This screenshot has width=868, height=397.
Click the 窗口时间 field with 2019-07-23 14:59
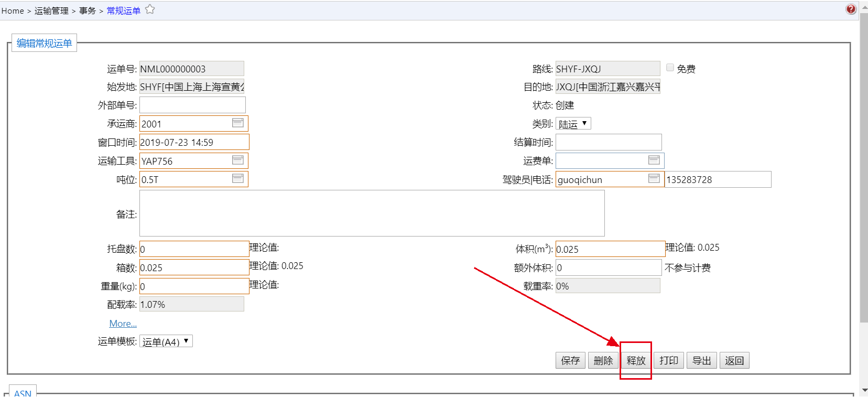click(x=194, y=142)
